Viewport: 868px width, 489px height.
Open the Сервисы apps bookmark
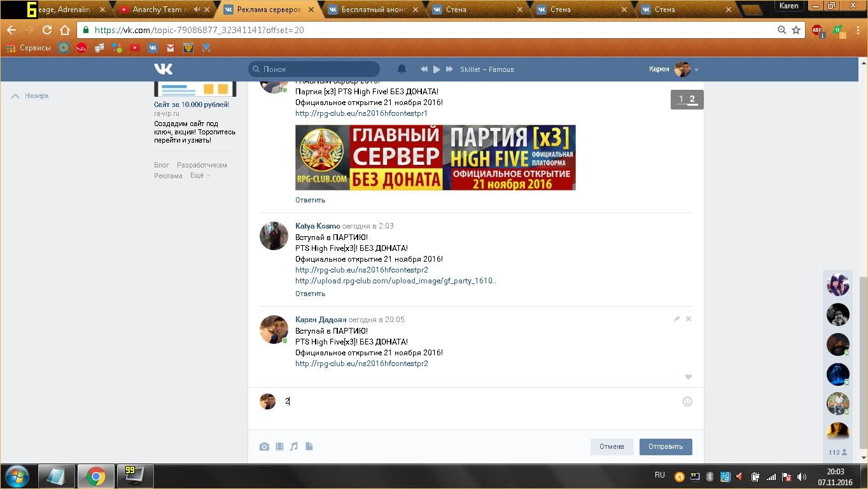pos(29,48)
